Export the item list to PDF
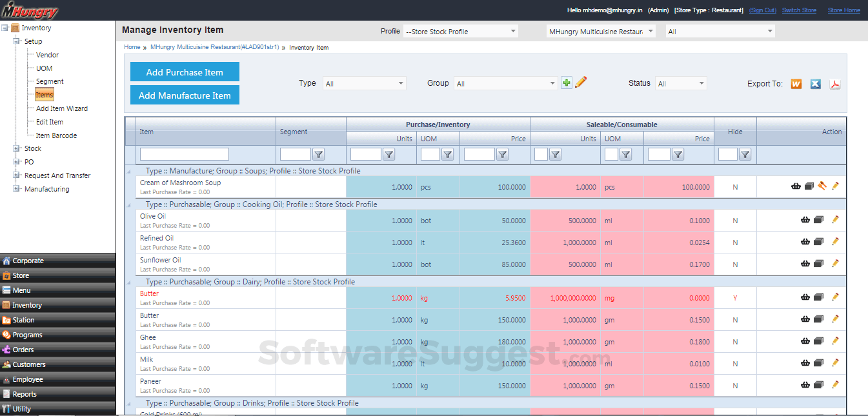The height and width of the screenshot is (416, 868). click(x=835, y=84)
